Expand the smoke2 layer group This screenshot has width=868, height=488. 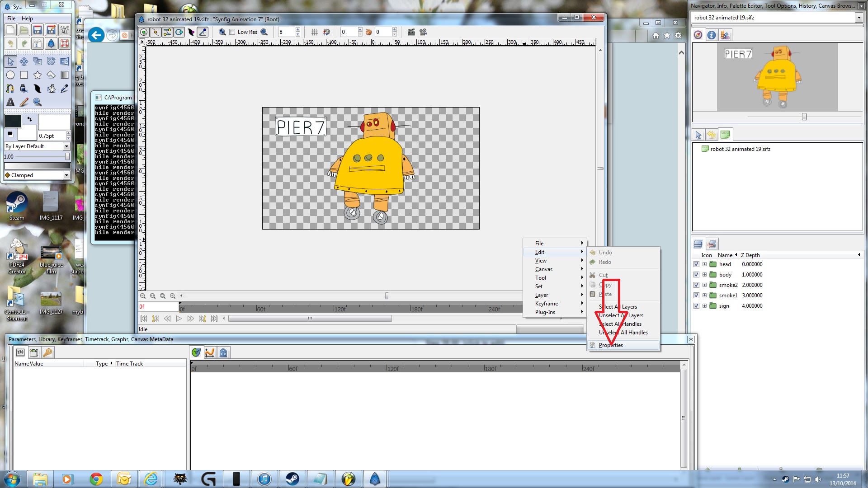pyautogui.click(x=704, y=285)
